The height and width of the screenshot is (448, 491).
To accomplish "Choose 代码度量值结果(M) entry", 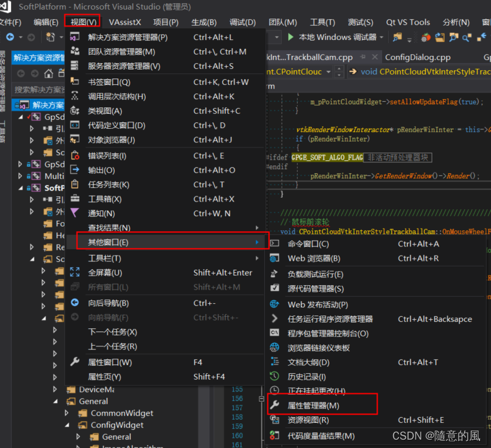I will point(376,436).
